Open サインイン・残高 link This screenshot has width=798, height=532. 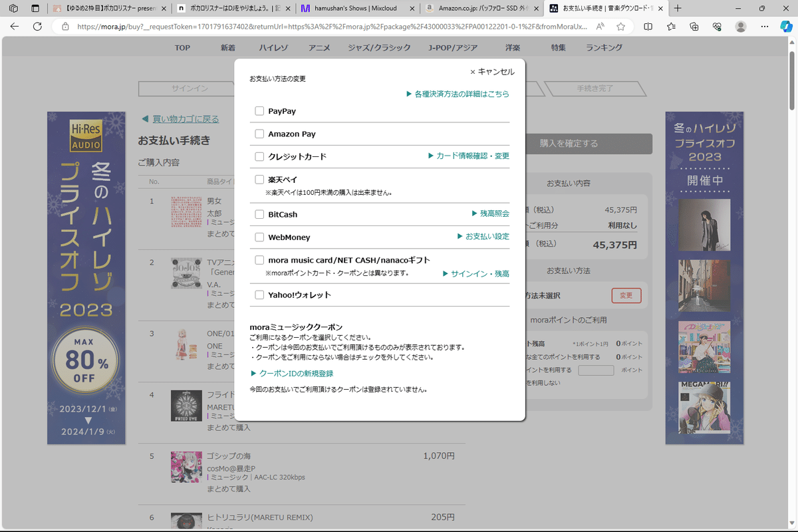click(x=475, y=274)
